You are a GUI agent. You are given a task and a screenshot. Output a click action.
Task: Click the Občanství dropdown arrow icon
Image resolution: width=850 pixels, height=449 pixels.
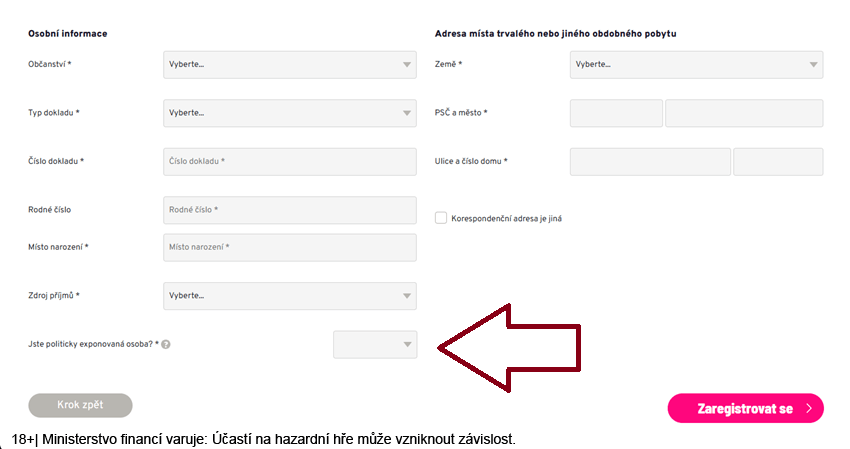pos(407,65)
